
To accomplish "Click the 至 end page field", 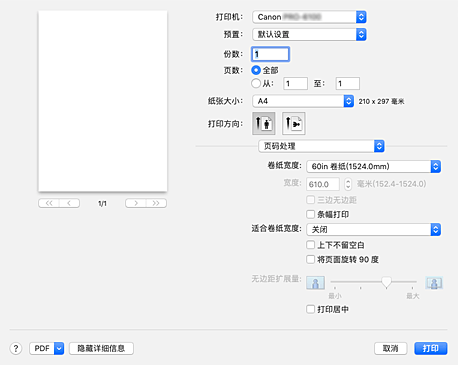I will (348, 83).
